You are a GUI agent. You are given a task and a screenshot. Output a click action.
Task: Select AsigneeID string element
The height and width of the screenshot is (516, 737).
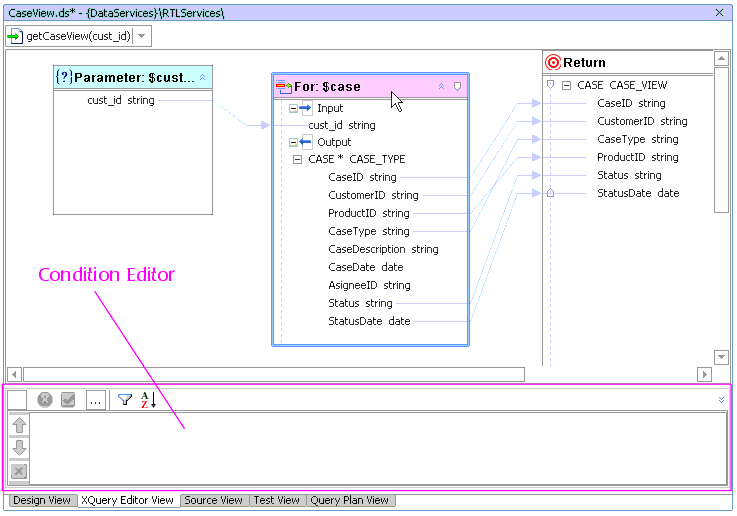369,285
